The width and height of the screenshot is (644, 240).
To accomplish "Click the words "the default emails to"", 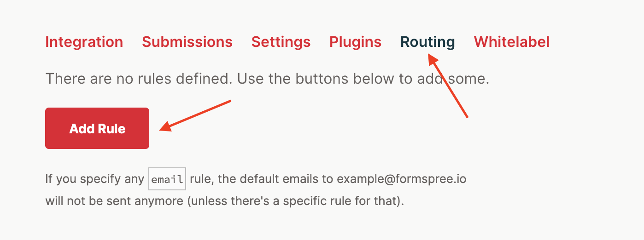I will tap(275, 178).
